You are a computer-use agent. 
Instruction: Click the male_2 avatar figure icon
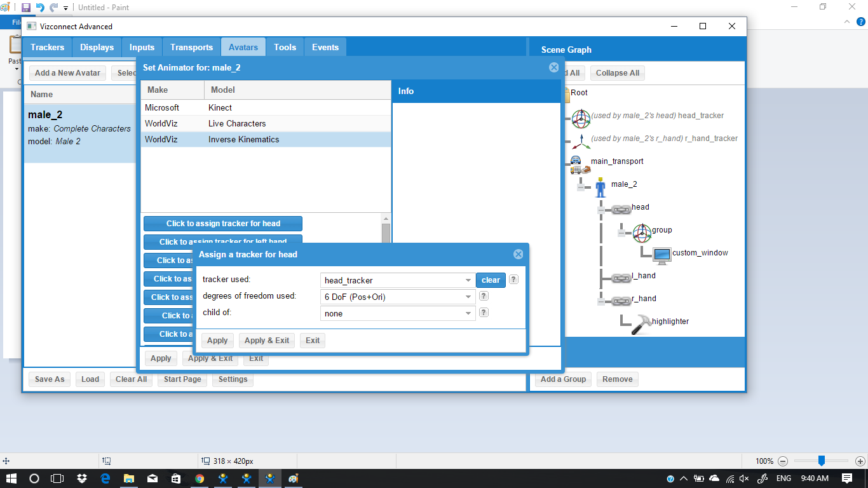600,186
